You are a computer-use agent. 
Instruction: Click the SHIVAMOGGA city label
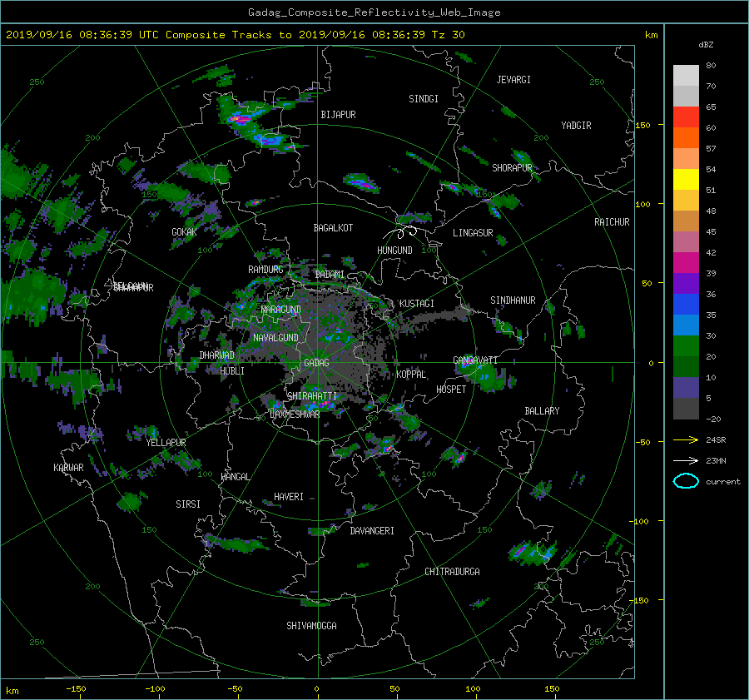[x=311, y=626]
